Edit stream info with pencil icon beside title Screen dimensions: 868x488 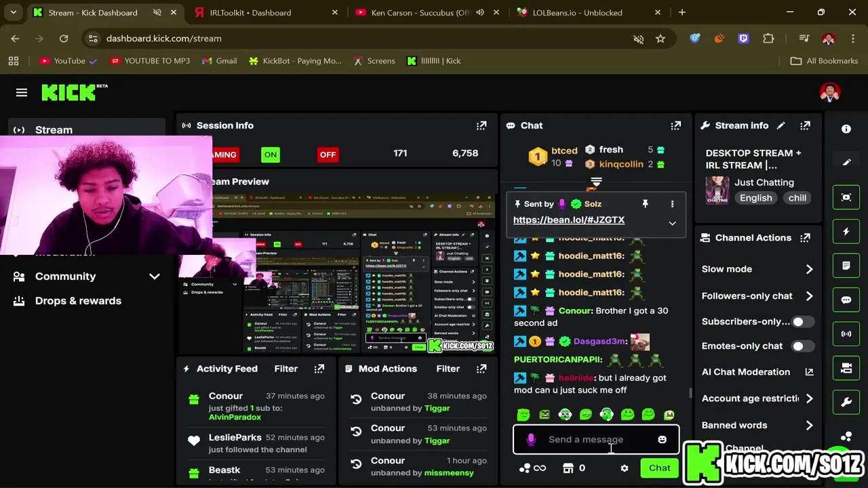click(781, 125)
